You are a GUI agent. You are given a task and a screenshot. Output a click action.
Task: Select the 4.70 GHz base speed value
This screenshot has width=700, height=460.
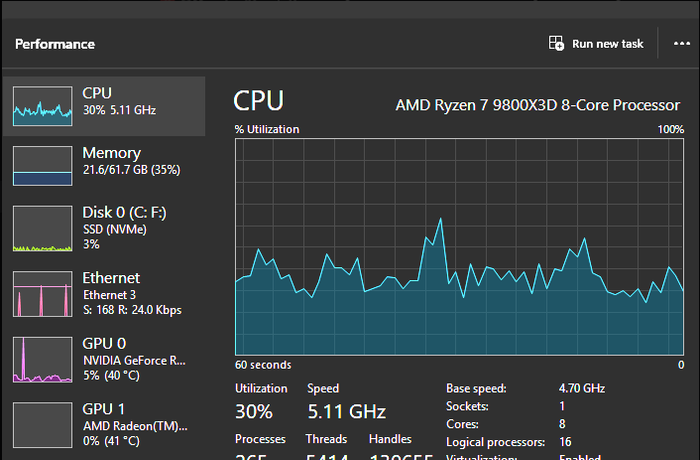point(582,388)
